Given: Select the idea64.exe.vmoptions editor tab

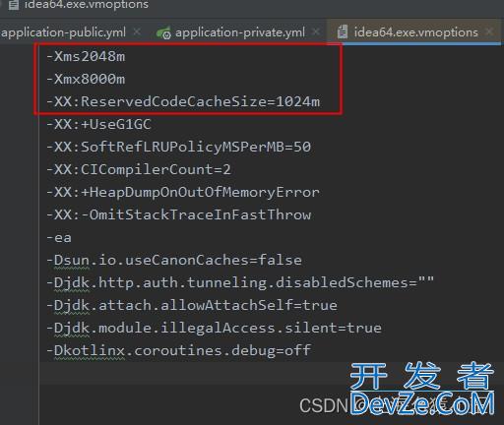Looking at the screenshot, I should (x=415, y=32).
